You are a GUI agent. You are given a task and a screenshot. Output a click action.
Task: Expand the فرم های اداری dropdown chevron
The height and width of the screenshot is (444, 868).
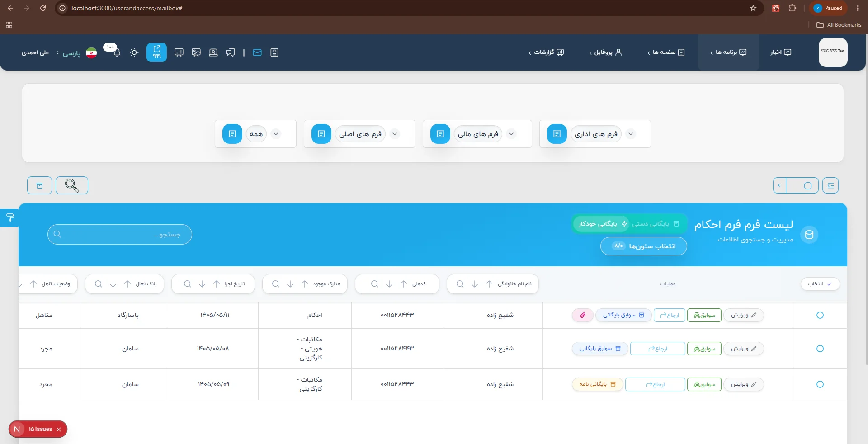tap(631, 134)
